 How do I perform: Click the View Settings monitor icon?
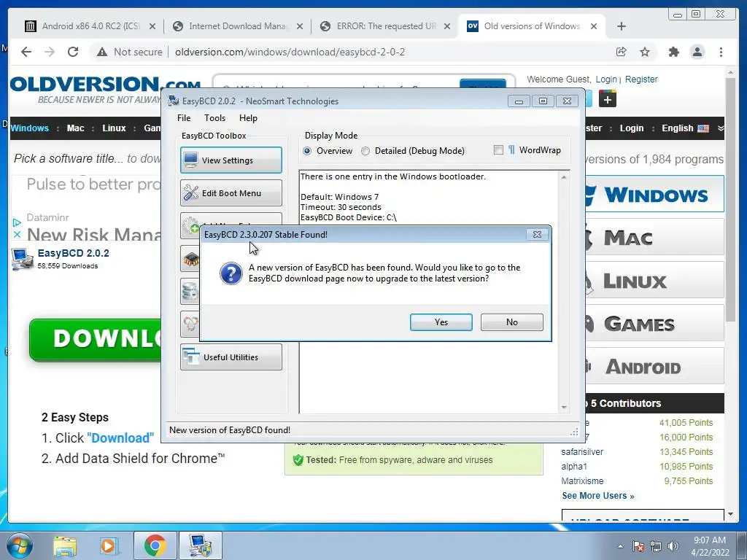(191, 160)
